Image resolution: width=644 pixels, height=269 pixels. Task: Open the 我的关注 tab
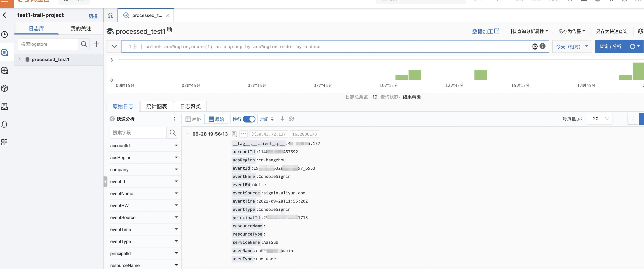click(x=81, y=28)
